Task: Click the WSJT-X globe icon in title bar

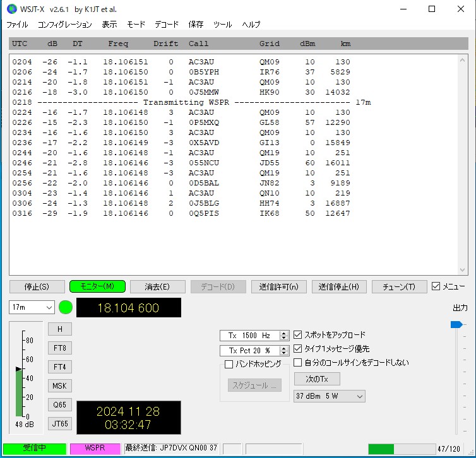Action: click(x=12, y=9)
